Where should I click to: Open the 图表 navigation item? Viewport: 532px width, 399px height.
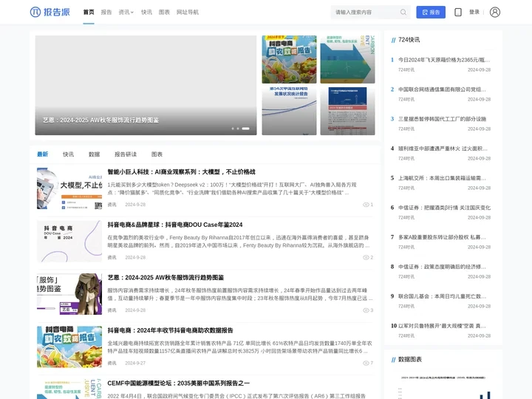164,13
